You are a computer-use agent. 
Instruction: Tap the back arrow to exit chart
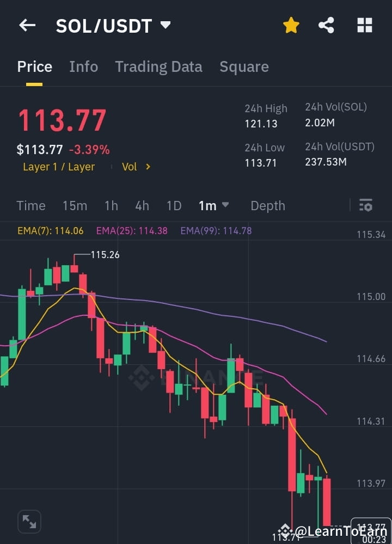(27, 25)
